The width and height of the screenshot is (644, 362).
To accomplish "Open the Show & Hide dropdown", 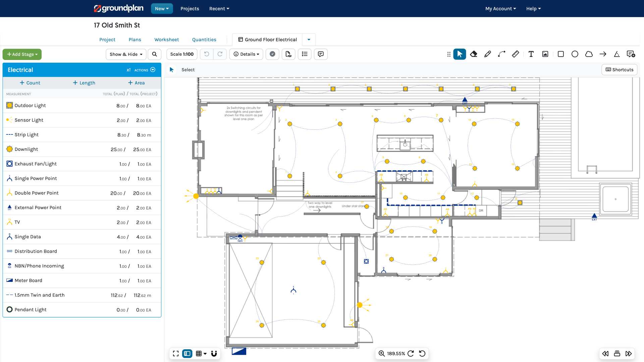I will coord(126,54).
